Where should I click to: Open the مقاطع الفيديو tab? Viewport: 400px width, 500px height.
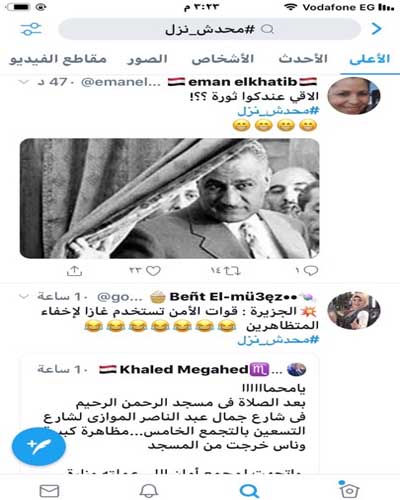click(58, 59)
